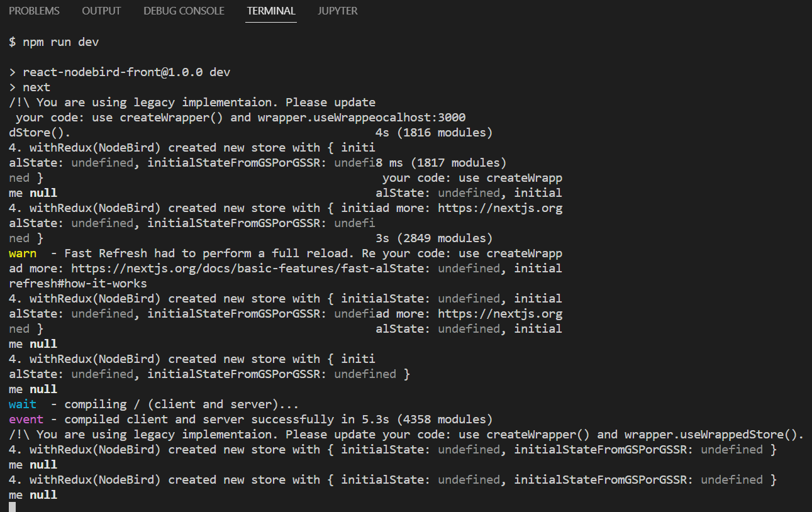Viewport: 812px width, 512px height.
Task: Click the blue 'wait' label
Action: 23,404
